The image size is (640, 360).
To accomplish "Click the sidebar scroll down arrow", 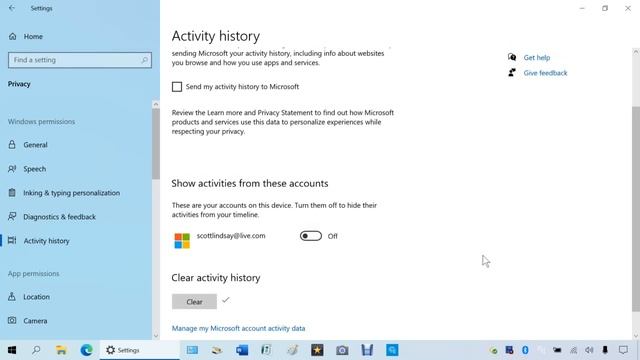I will click(x=156, y=336).
